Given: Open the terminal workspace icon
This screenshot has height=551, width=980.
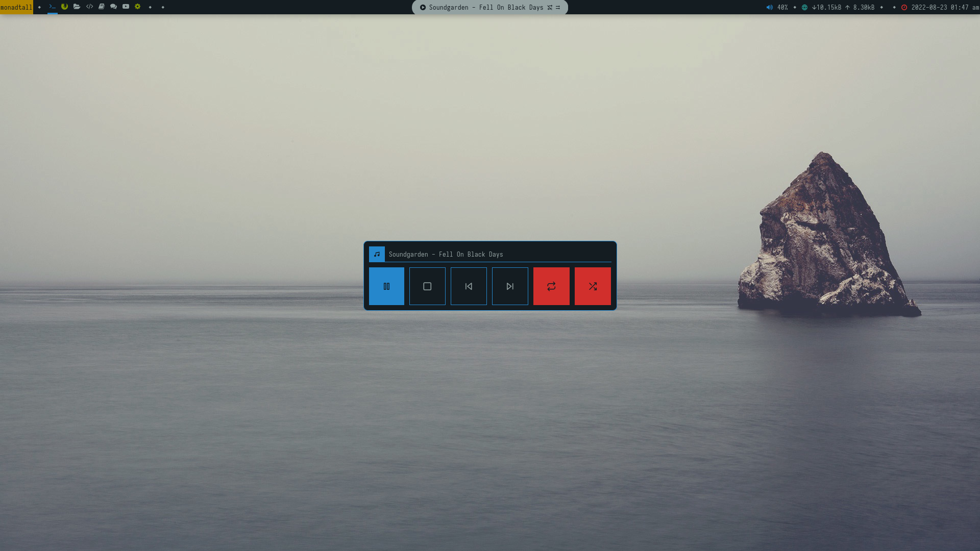Looking at the screenshot, I should click(52, 7).
